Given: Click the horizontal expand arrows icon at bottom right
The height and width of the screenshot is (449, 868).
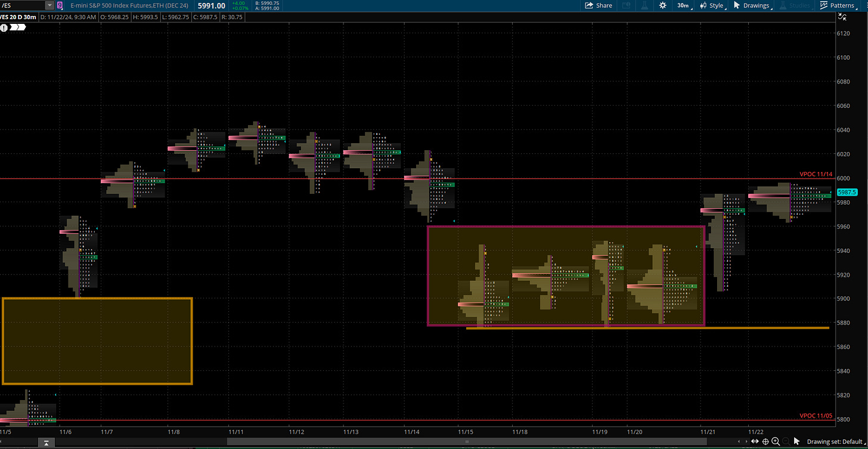Looking at the screenshot, I should tap(756, 442).
